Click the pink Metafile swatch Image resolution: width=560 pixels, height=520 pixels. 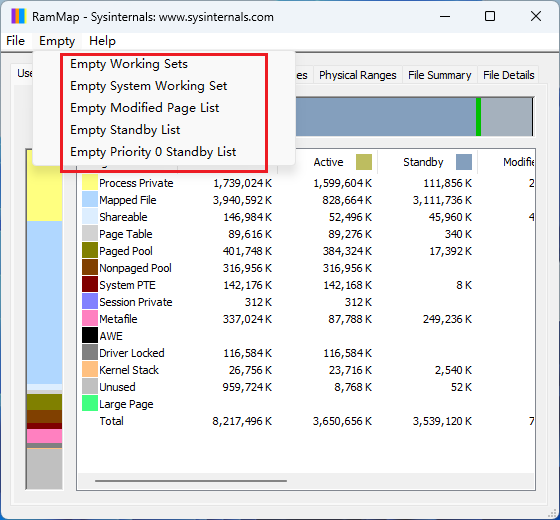(x=90, y=319)
